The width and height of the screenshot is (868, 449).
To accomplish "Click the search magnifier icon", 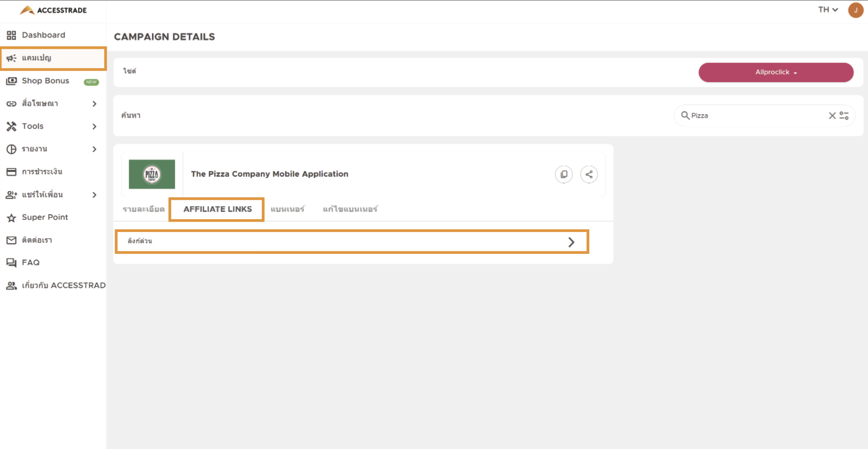I will click(x=685, y=116).
